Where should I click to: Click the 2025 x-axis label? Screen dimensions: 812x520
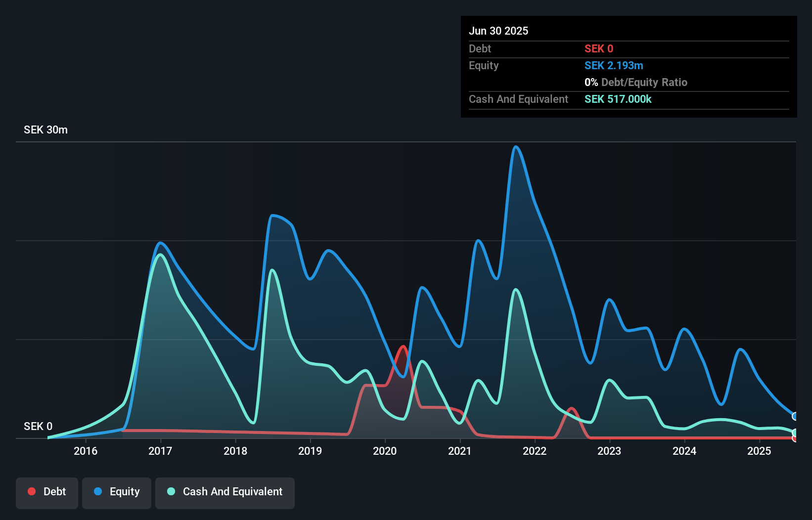click(759, 451)
